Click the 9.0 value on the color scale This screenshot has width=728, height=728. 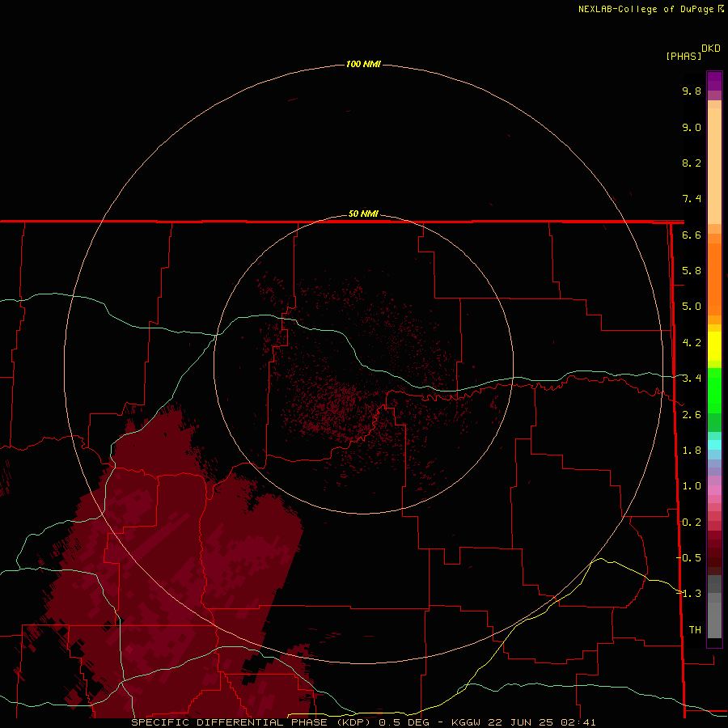tap(692, 127)
